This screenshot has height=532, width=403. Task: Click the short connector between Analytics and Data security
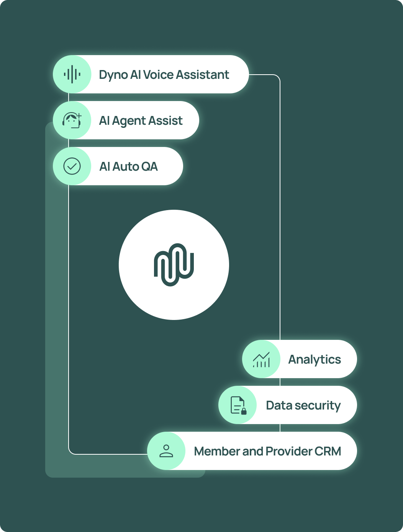point(280,382)
